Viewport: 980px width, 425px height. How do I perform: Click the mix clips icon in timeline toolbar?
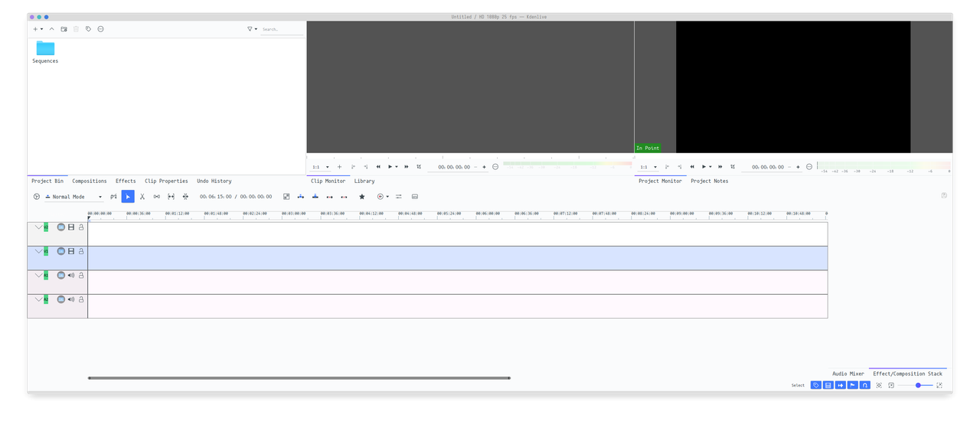(x=286, y=197)
